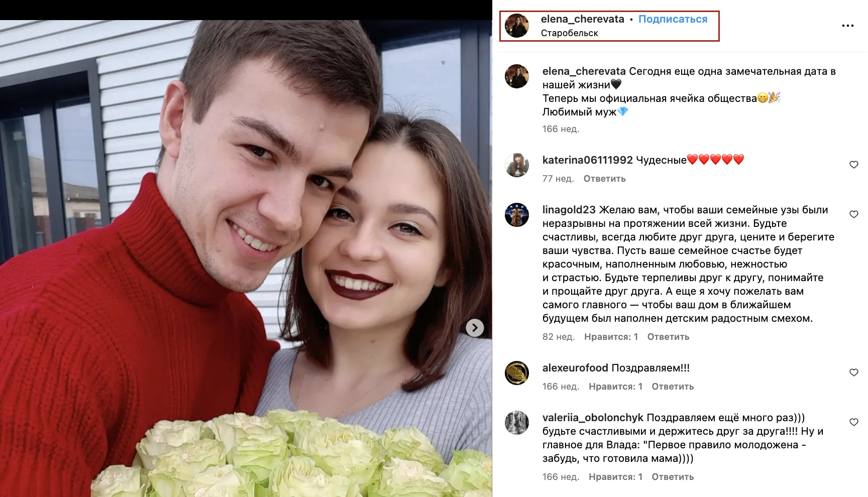Like linagold23's comment with heart icon
The width and height of the screenshot is (868, 497).
tap(853, 214)
